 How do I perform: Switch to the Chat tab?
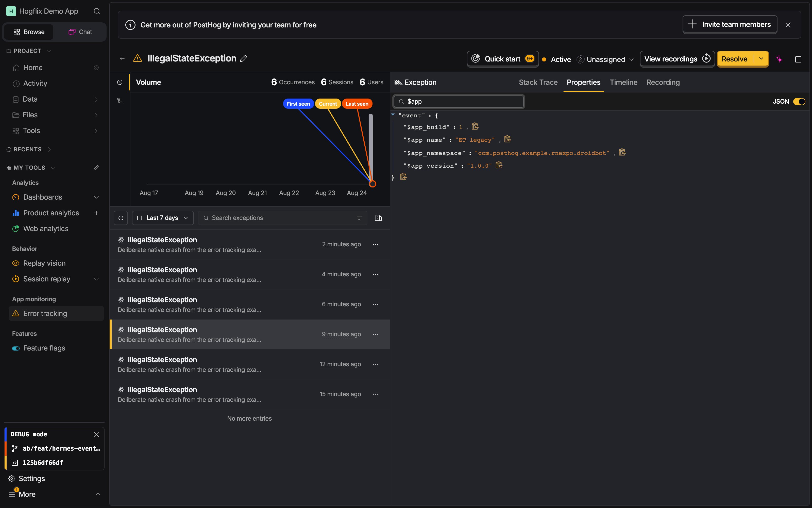(80, 32)
